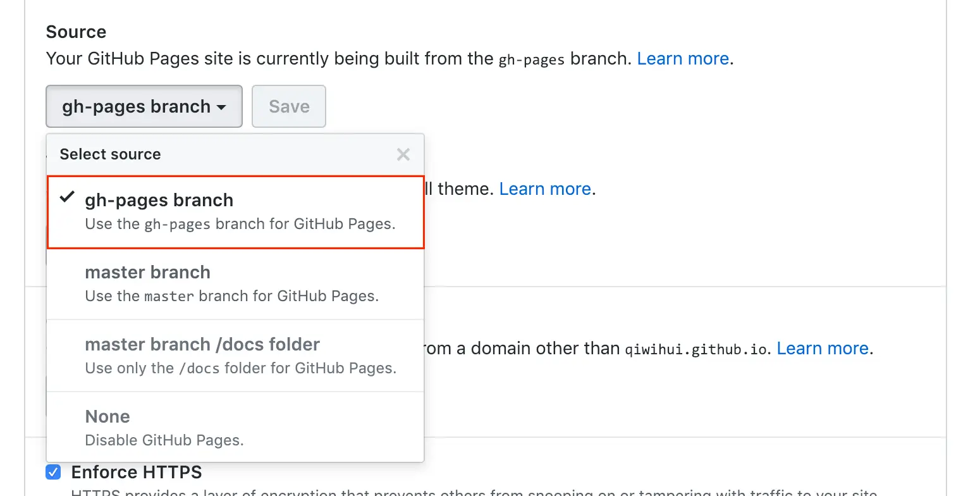Click the Source section heading
The height and width of the screenshot is (496, 980).
point(76,32)
